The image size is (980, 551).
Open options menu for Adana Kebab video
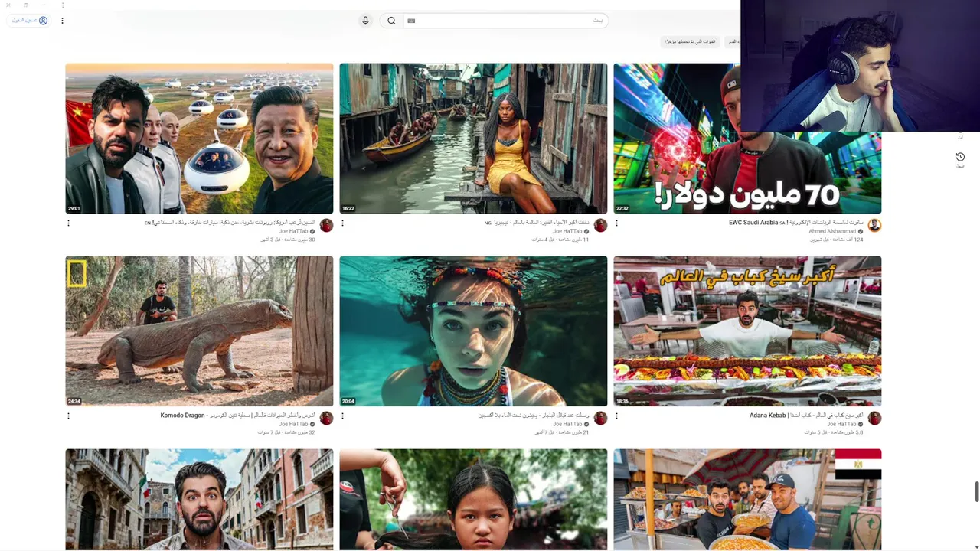click(616, 416)
